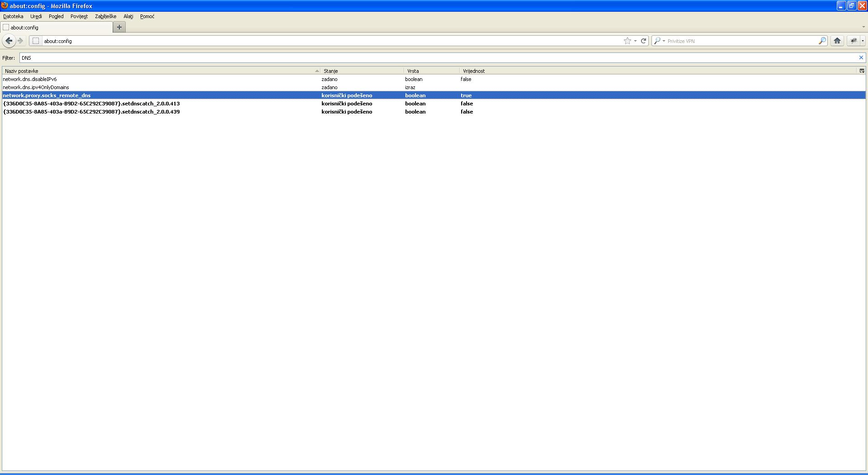Image resolution: width=868 pixels, height=475 pixels.
Task: Sort by the Naziv postavke column
Action: click(x=158, y=71)
